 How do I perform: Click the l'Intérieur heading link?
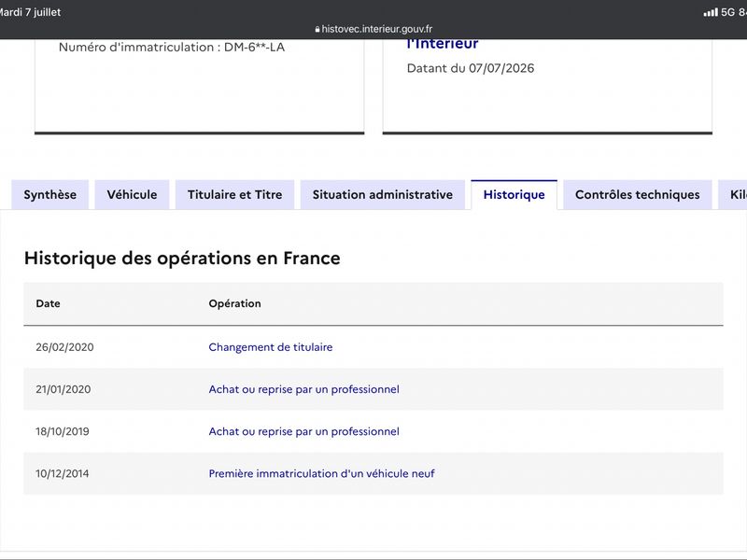point(443,43)
